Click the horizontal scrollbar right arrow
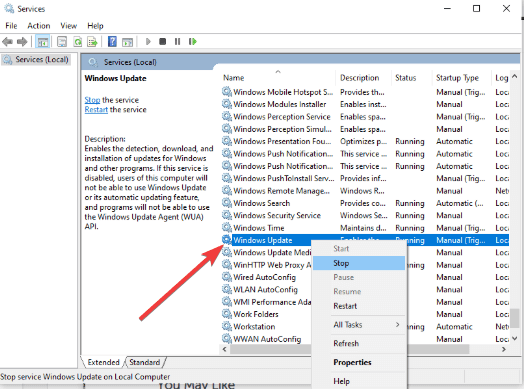 [x=504, y=349]
